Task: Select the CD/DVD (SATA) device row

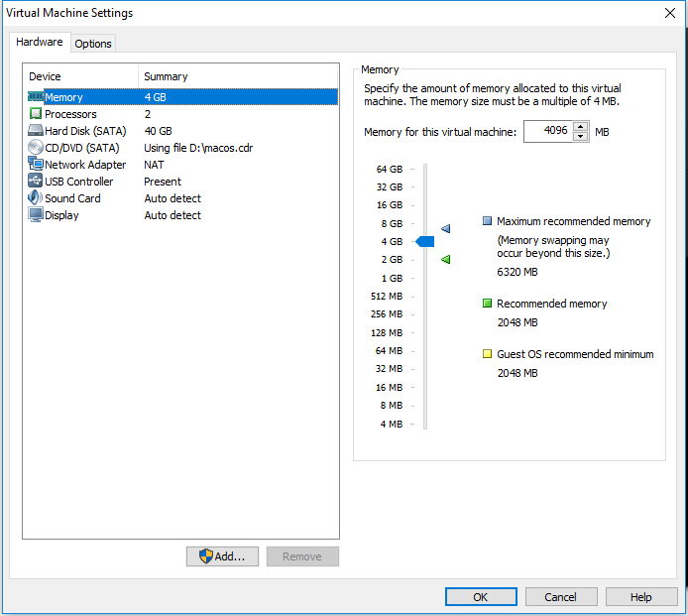Action: coord(182,148)
